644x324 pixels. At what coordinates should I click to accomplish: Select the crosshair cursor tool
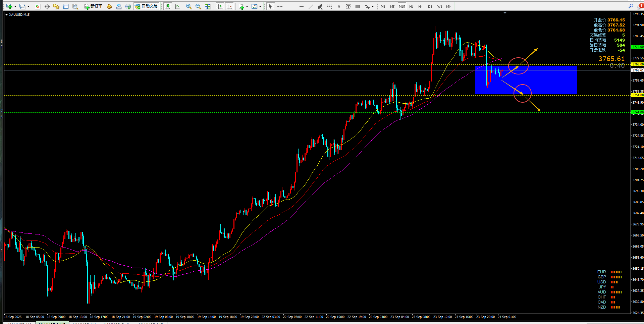(x=280, y=6)
